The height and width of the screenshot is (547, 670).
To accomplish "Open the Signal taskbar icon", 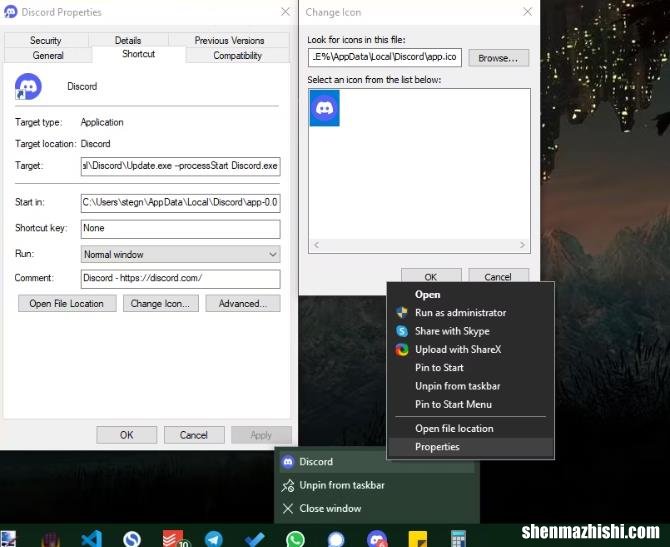I will pyautogui.click(x=336, y=539).
